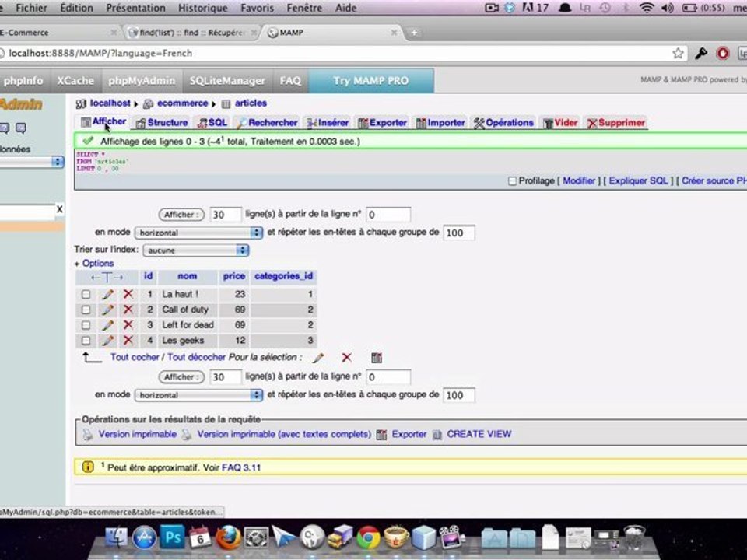Click the 'ecommerce' breadcrumb link
Screen dimensions: 747x560
point(182,103)
